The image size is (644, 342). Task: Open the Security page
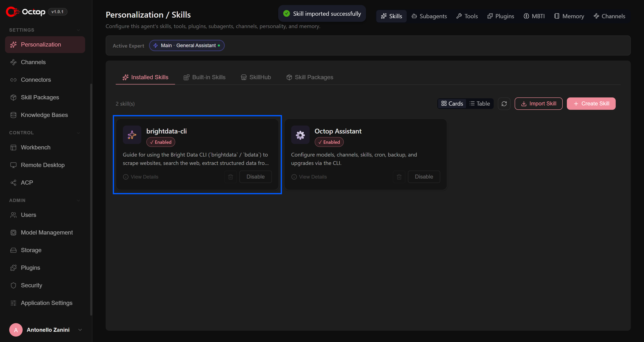[45, 285]
